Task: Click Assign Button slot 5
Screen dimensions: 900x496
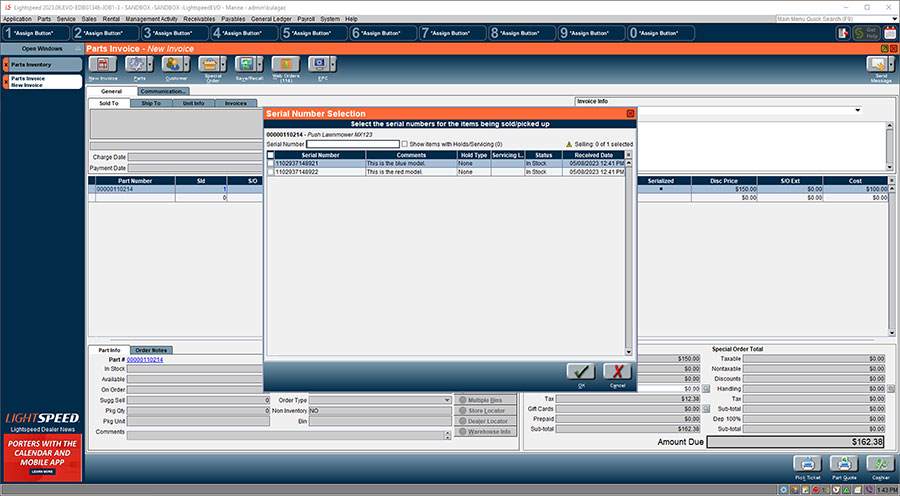Action: point(313,33)
